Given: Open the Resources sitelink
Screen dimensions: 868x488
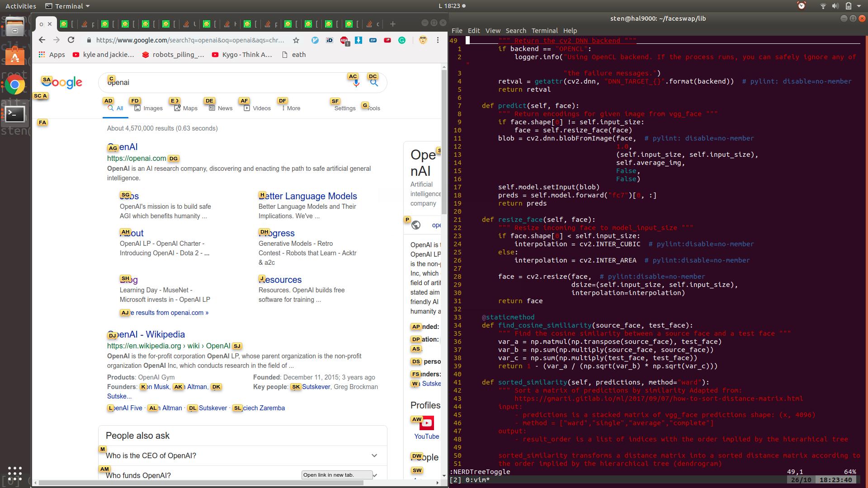Looking at the screenshot, I should (x=280, y=280).
